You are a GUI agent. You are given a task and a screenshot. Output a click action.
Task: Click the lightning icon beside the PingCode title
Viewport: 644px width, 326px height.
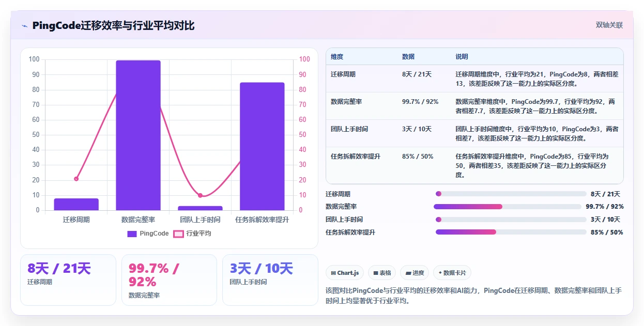tap(24, 26)
